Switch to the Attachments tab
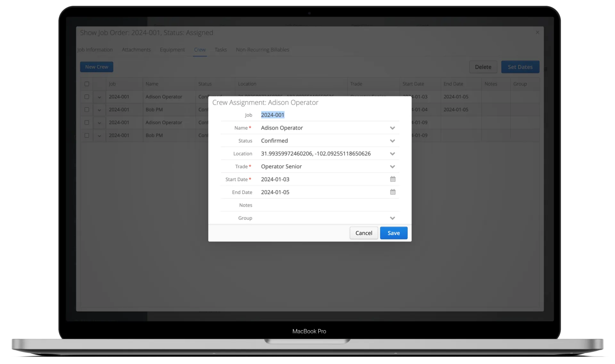The height and width of the screenshot is (364, 615). [x=136, y=50]
